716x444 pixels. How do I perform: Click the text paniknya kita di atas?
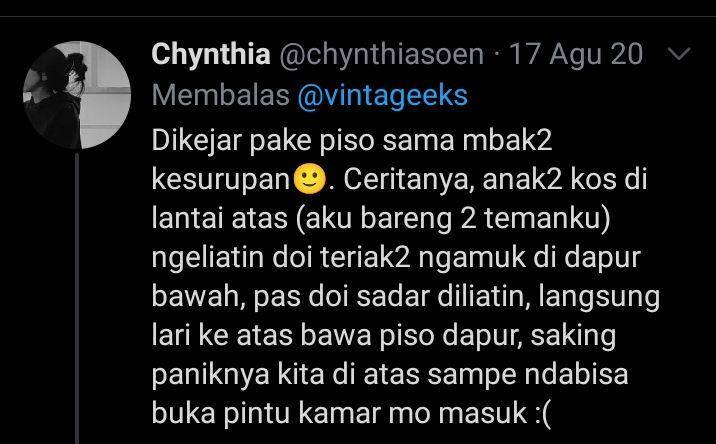[285, 375]
